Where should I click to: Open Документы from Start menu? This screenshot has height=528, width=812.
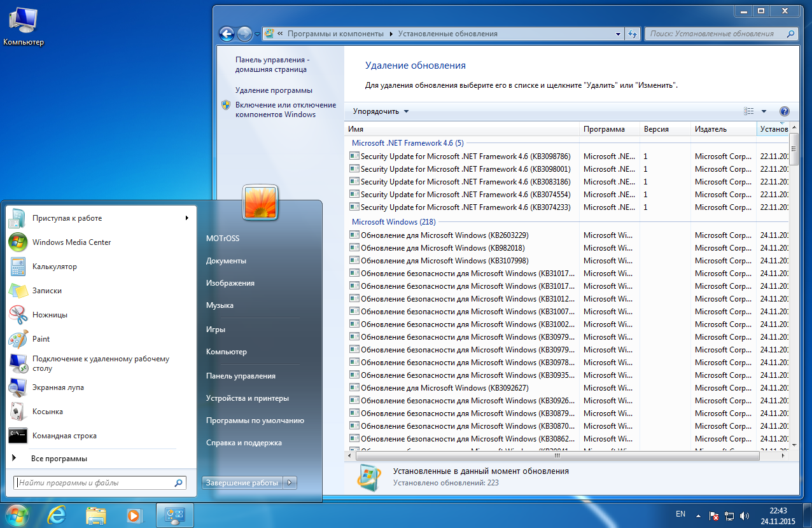pyautogui.click(x=226, y=261)
